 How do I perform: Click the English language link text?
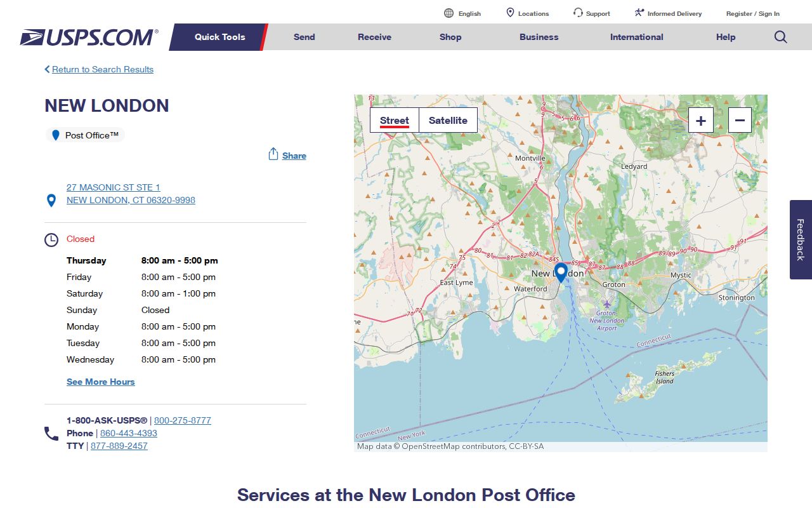469,13
